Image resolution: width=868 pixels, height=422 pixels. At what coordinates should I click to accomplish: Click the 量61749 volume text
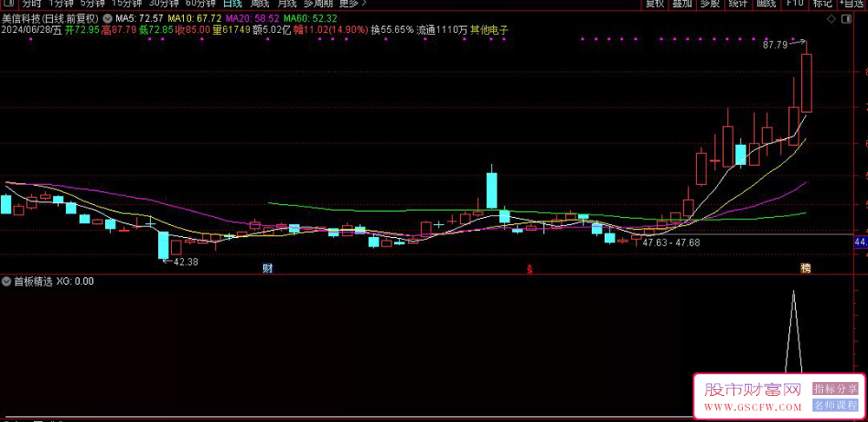[x=231, y=30]
